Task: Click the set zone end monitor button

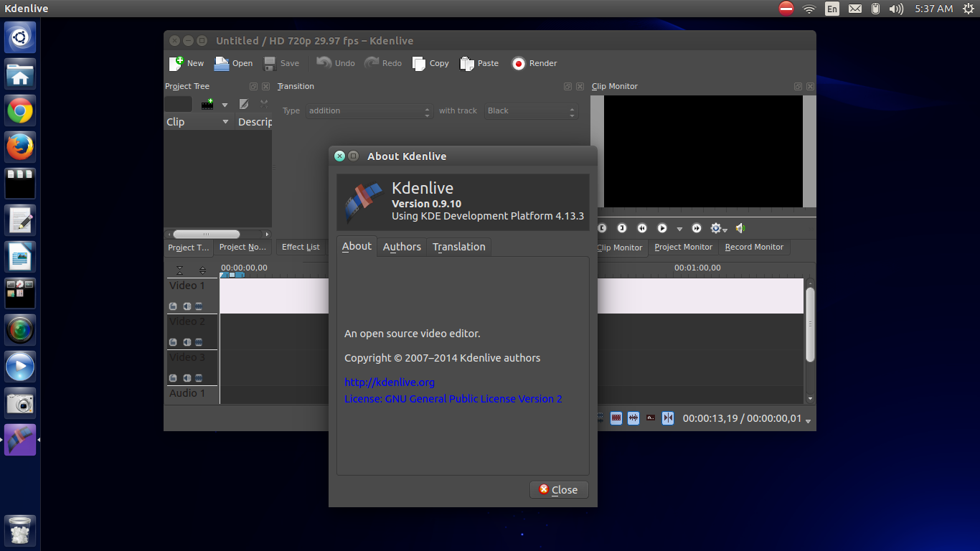Action: click(x=622, y=228)
